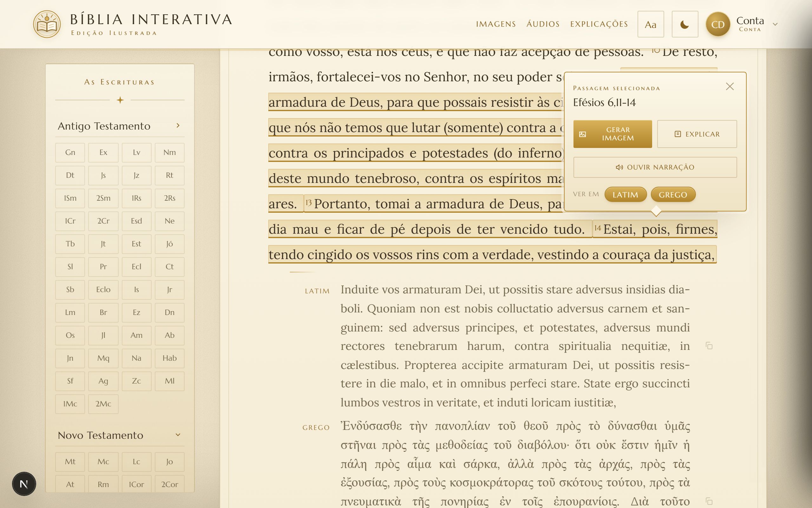This screenshot has height=508, width=812.
Task: Click verse 14 'Estai, pois, firmes'
Action: 655,229
